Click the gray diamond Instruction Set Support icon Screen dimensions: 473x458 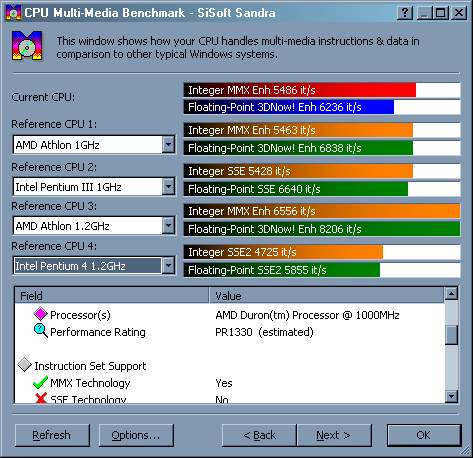(x=25, y=365)
